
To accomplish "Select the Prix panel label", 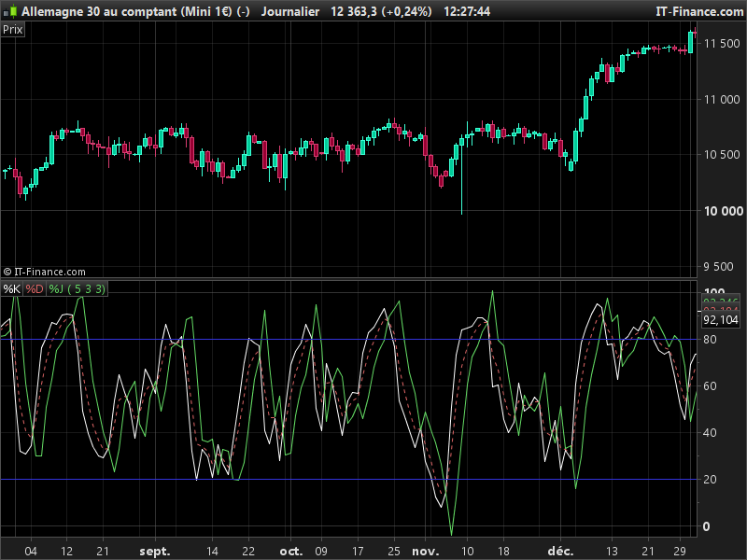I will click(12, 30).
